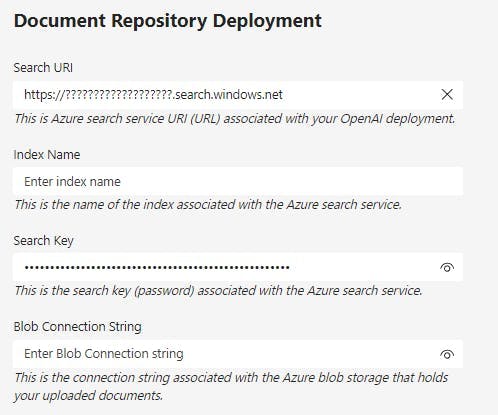Show Blob Connection String via eye icon
This screenshot has width=498, height=415.
[447, 354]
